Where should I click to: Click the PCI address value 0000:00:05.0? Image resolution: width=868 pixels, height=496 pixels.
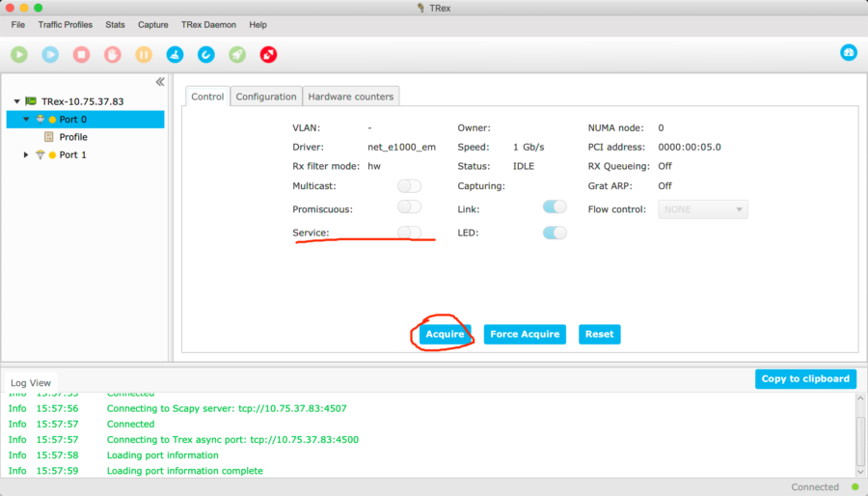click(690, 148)
